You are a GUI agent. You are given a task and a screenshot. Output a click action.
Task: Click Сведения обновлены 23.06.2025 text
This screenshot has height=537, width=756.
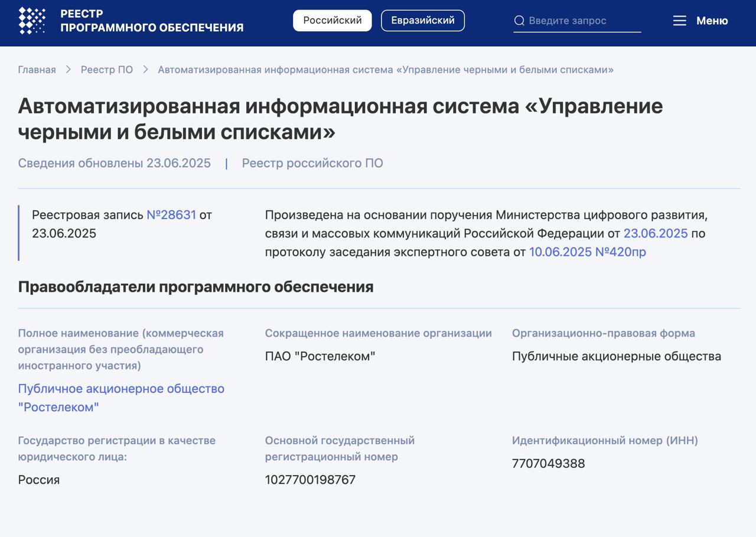(x=114, y=163)
